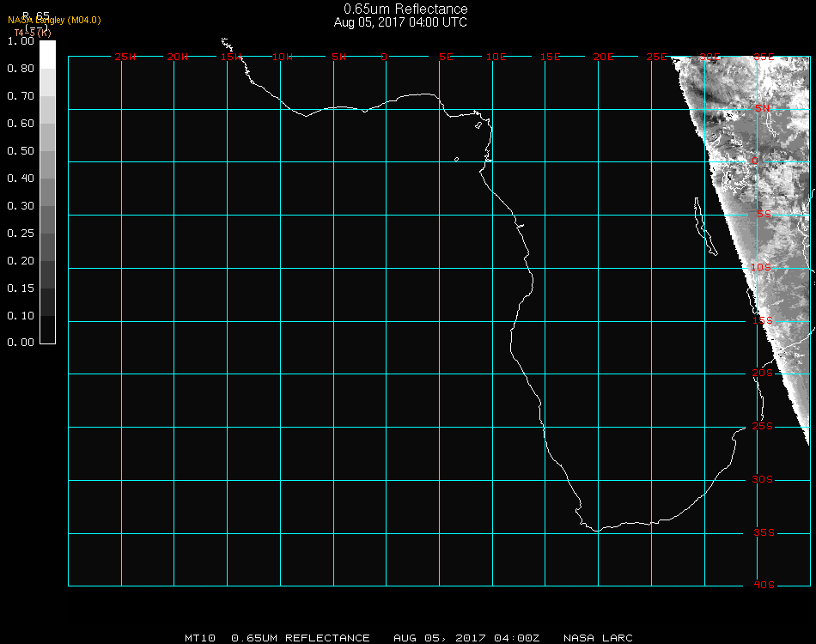Screen dimensions: 816x644
Task: Click the 25W longitude label
Action: pos(125,57)
